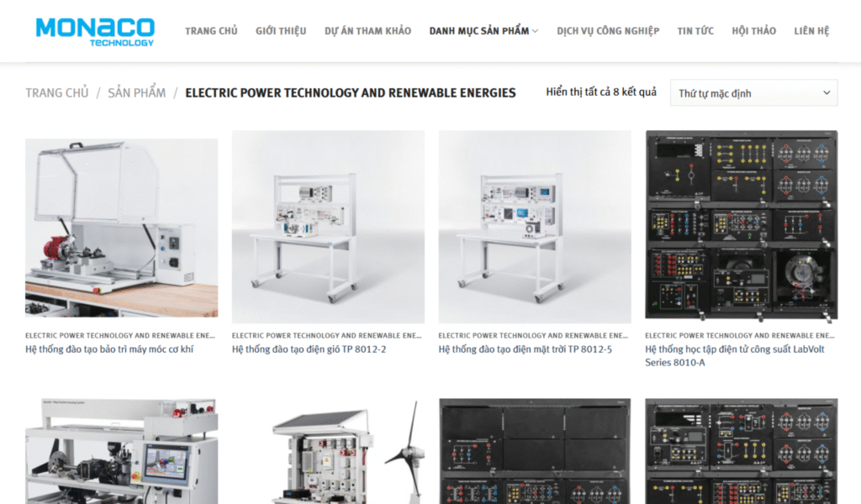Go to LIÊN HỆ contact page
The height and width of the screenshot is (504, 861).
coord(811,31)
